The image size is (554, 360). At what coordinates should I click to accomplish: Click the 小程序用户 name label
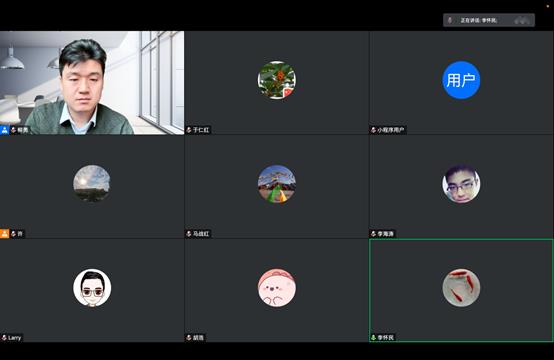pos(390,130)
